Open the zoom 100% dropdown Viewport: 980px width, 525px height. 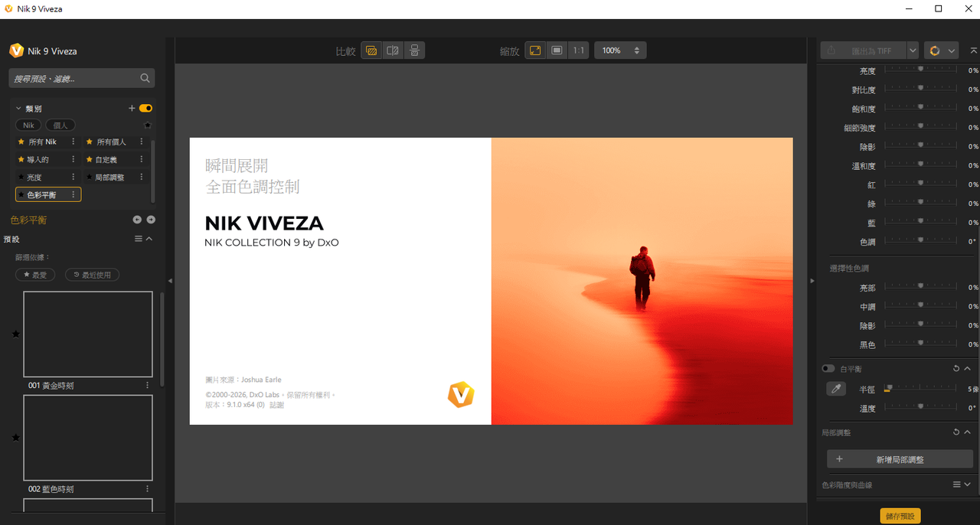tap(620, 51)
